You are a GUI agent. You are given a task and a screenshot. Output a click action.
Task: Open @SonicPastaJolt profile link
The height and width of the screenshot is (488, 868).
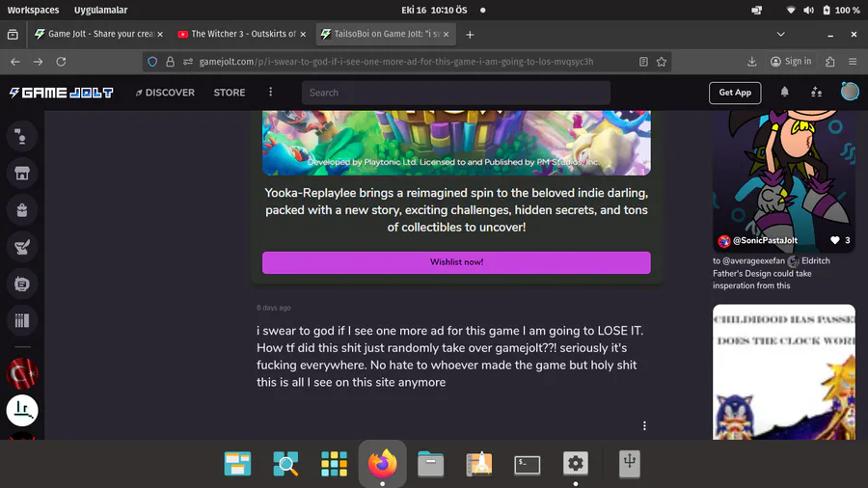click(765, 240)
